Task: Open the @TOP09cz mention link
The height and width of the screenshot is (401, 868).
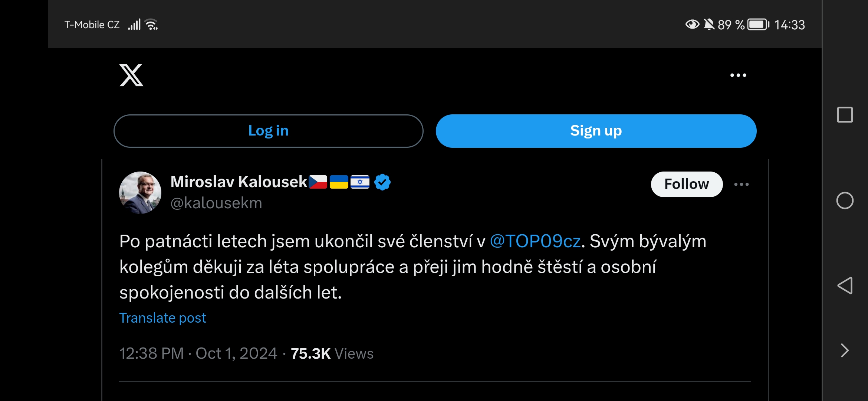Action: pos(535,241)
